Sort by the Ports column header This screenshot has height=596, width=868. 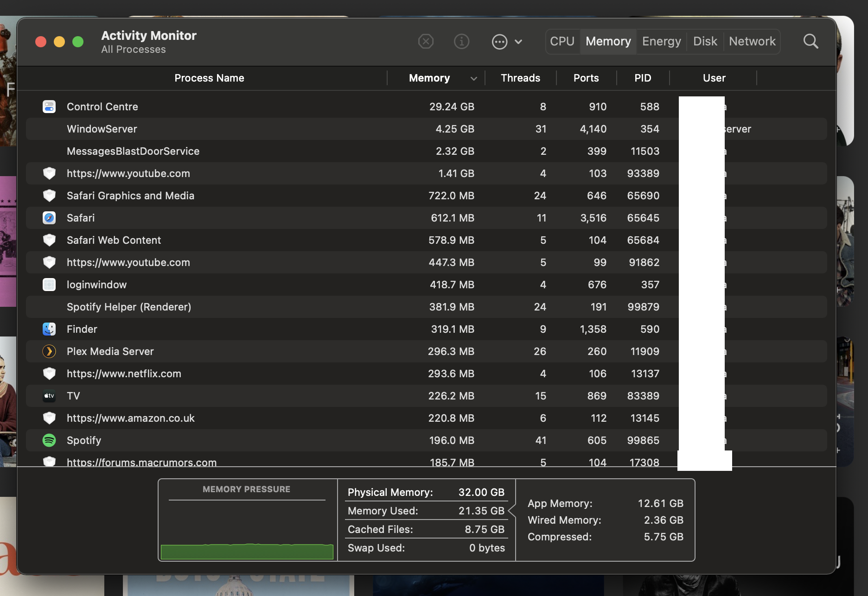pyautogui.click(x=586, y=78)
